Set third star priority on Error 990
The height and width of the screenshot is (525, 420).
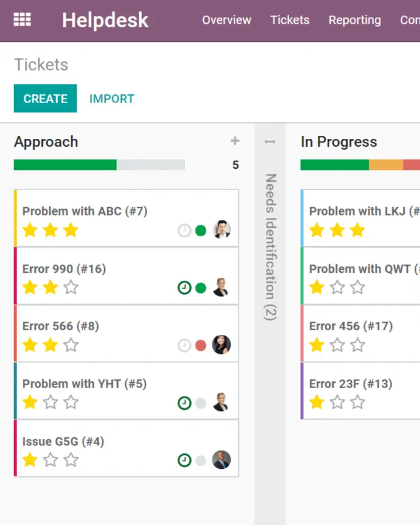(x=71, y=287)
